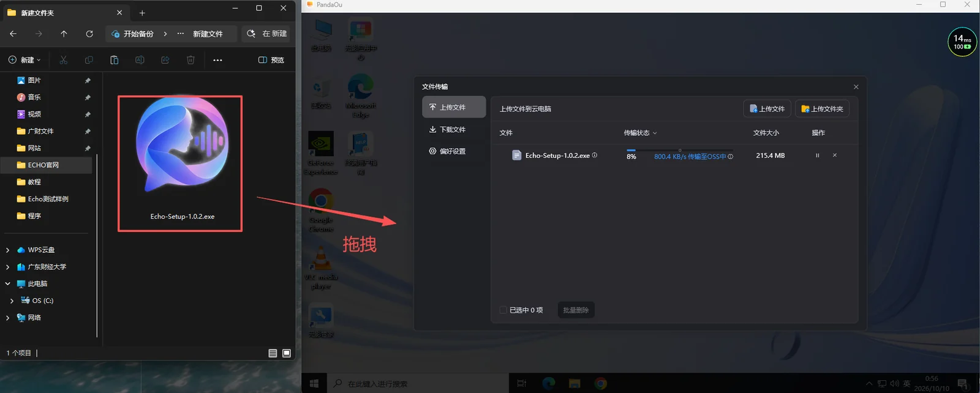Open Chrome from the remote taskbar

point(601,384)
